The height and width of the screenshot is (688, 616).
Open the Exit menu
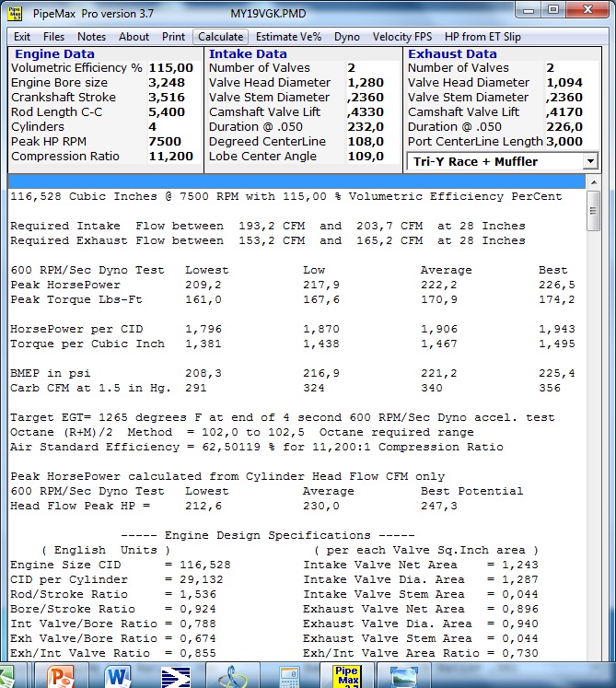pyautogui.click(x=22, y=37)
